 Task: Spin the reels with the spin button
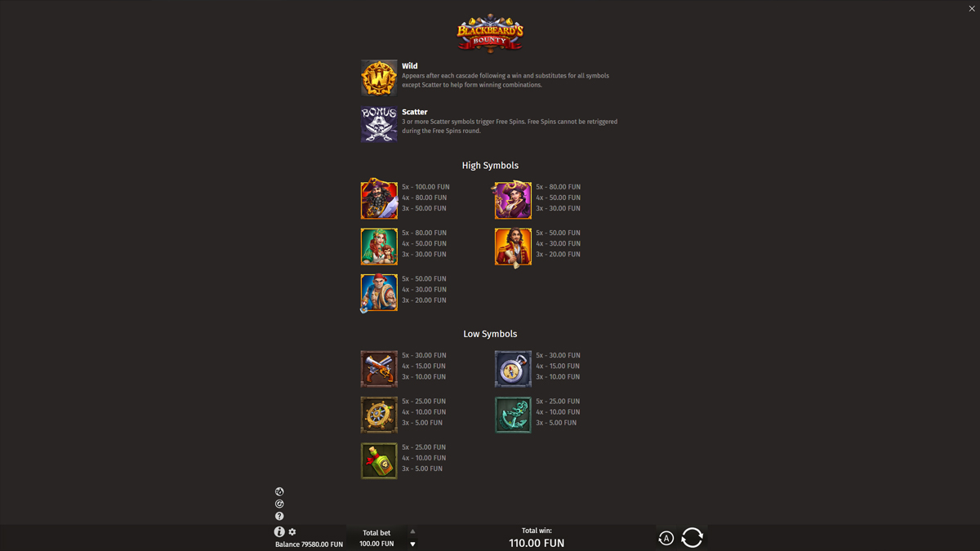coord(692,537)
